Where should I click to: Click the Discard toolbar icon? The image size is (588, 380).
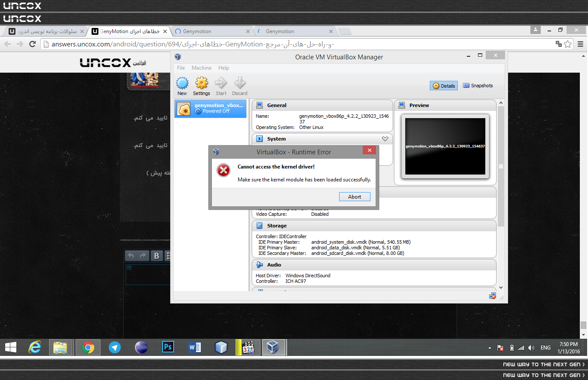point(239,86)
